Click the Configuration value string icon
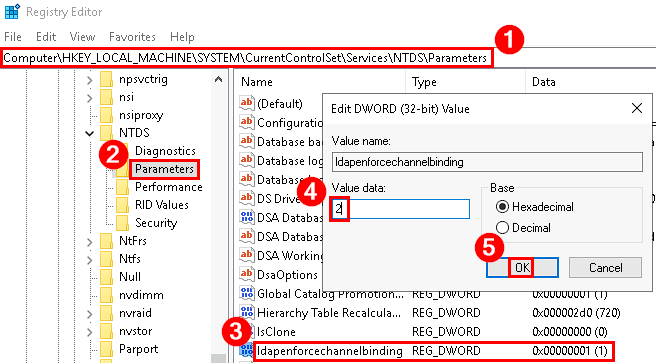 [x=246, y=122]
